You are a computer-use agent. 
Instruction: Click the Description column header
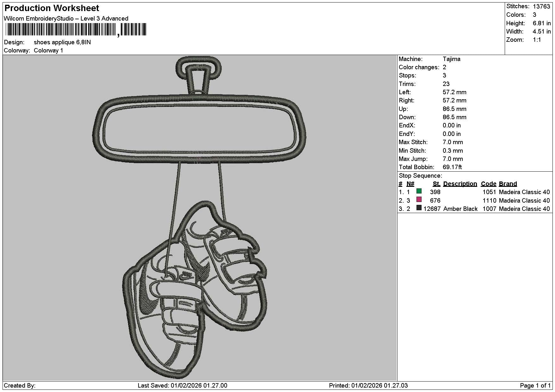[460, 184]
